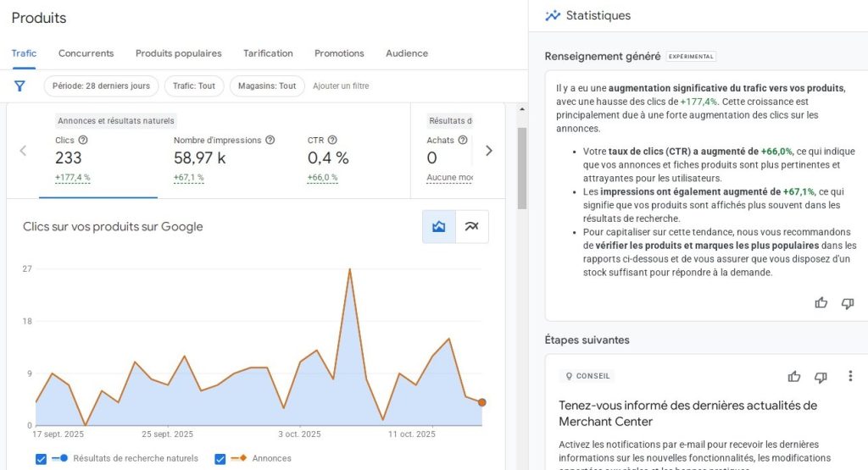Open the Période: 28 derniers jours filter
Image resolution: width=868 pixels, height=470 pixels.
[x=101, y=86]
